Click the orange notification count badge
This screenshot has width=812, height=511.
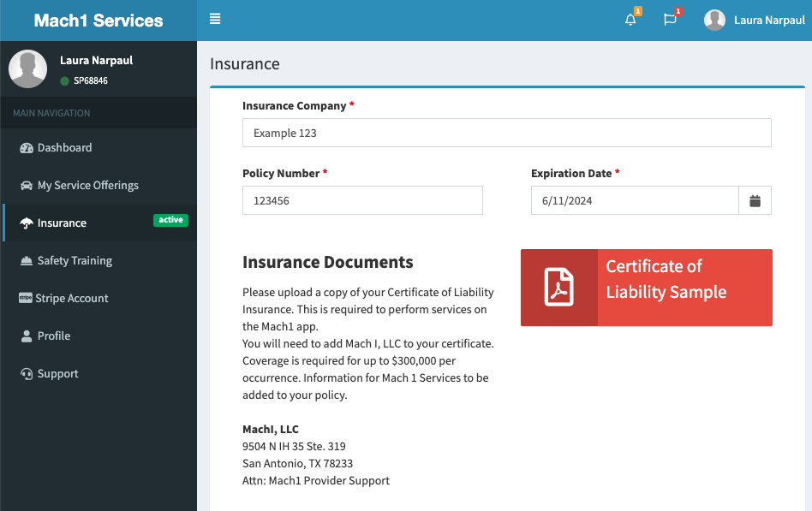[638, 11]
